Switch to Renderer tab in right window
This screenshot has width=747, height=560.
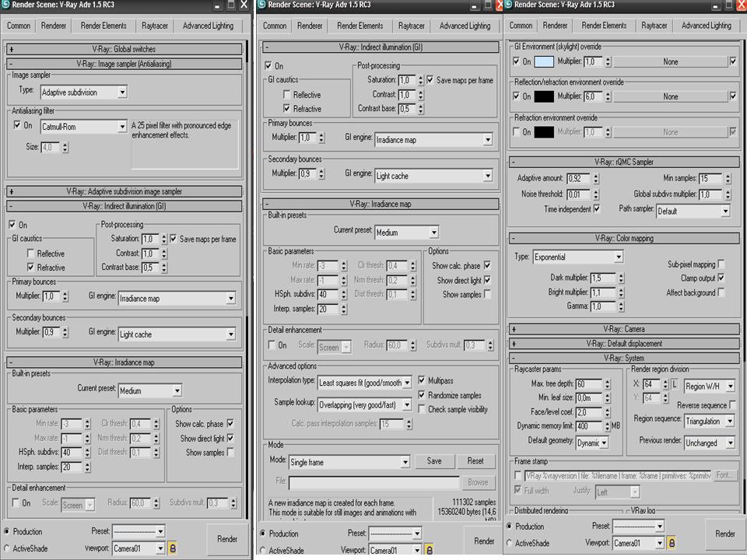[x=555, y=25]
